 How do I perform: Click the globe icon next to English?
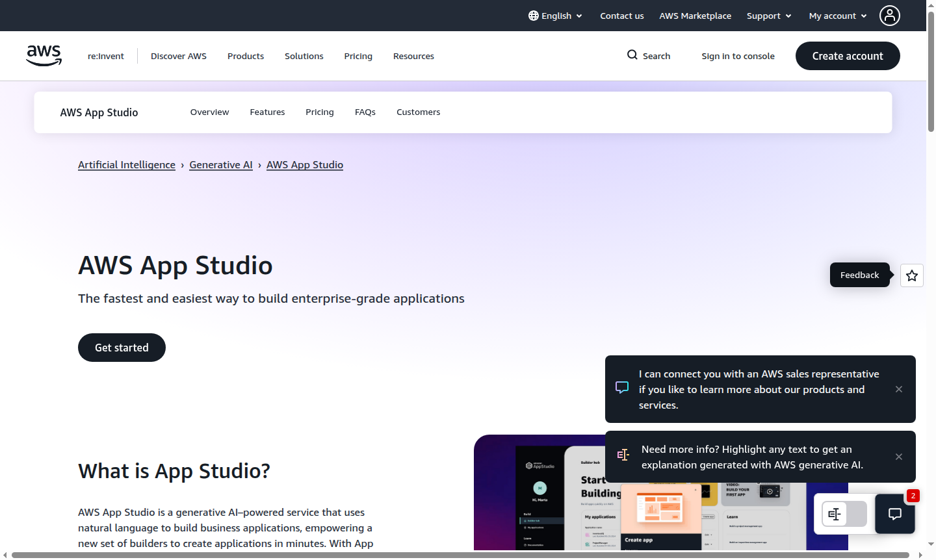[x=533, y=16]
